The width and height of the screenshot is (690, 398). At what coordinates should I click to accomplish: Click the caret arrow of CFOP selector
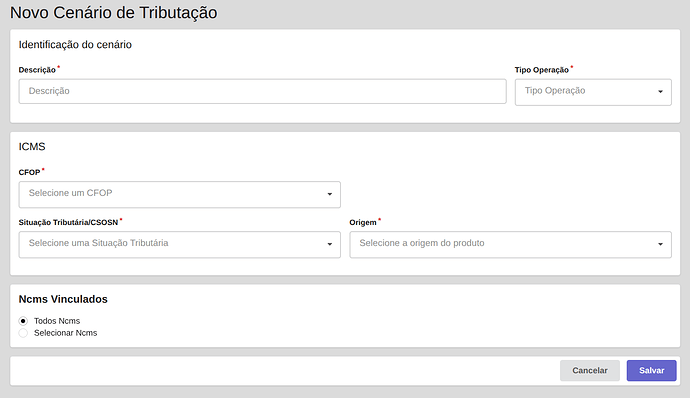(x=330, y=194)
